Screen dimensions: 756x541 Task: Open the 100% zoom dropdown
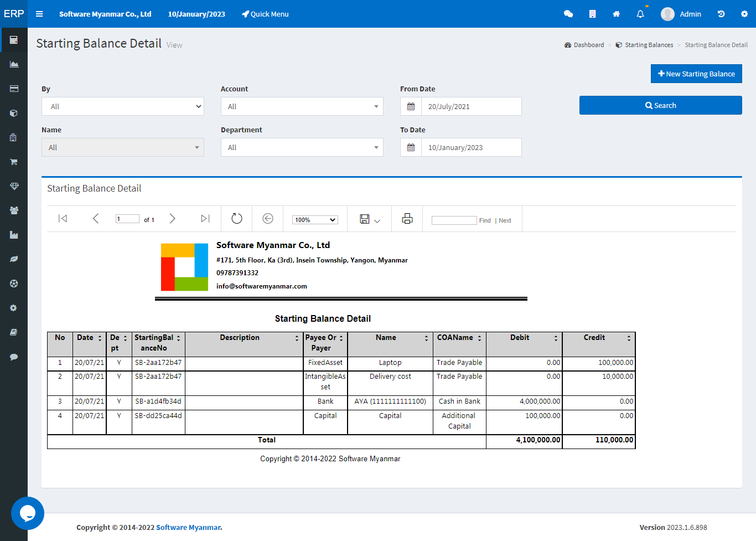point(315,220)
